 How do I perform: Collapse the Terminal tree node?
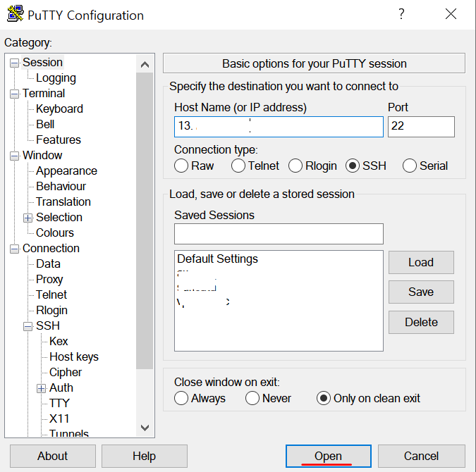[14, 94]
